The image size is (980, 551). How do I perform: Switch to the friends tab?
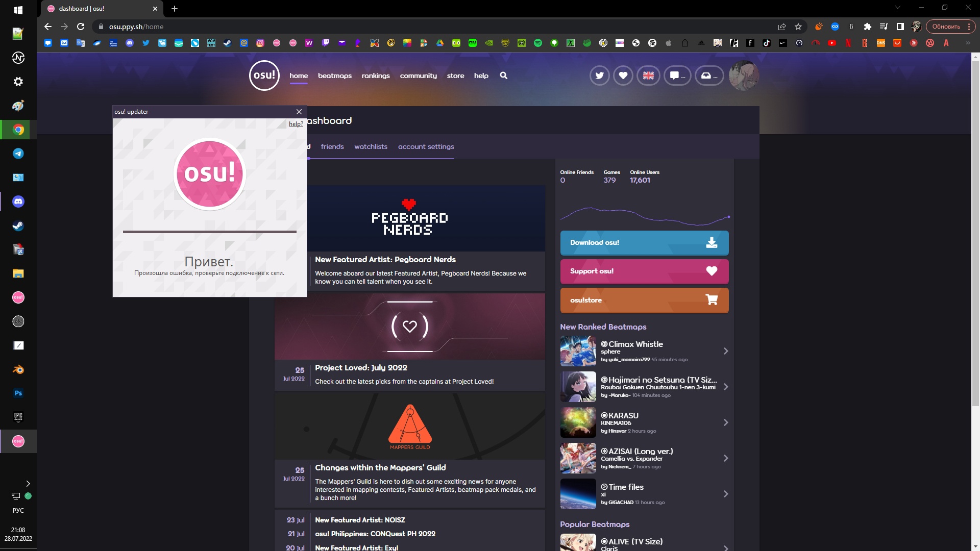(332, 146)
